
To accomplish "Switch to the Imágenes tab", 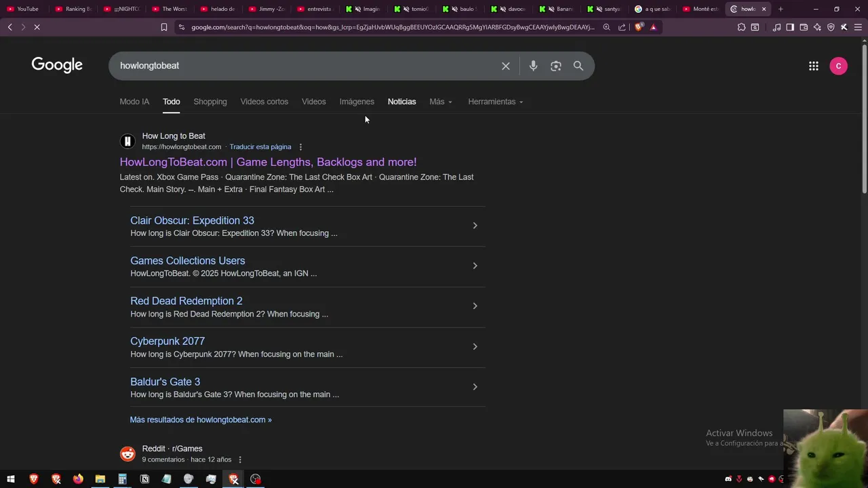I will tap(357, 102).
